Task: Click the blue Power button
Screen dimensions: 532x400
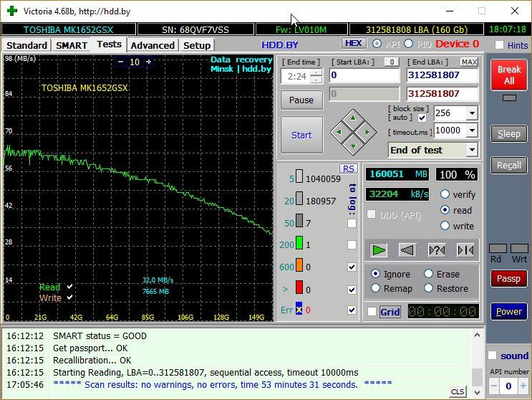Action: coord(509,311)
